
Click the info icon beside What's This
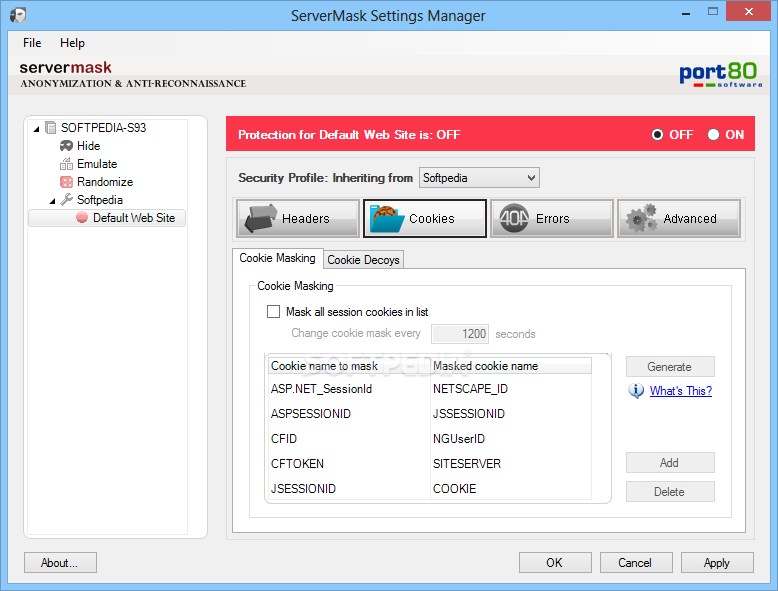(636, 391)
